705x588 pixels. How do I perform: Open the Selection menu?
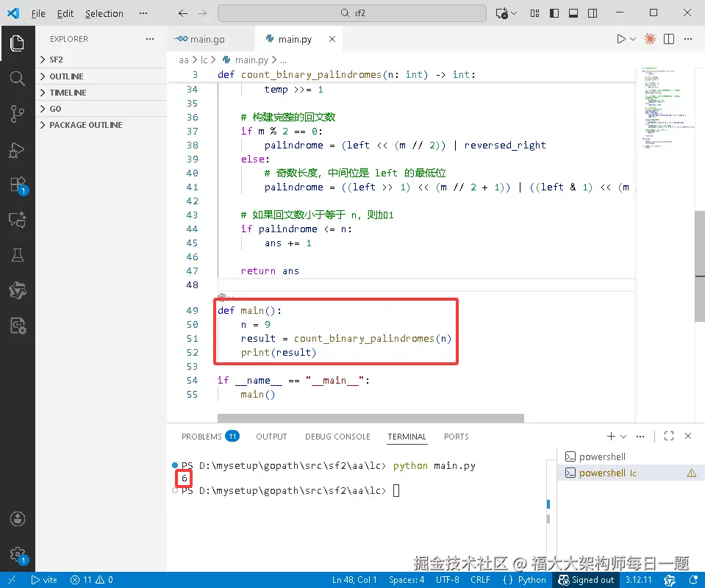pyautogui.click(x=104, y=13)
